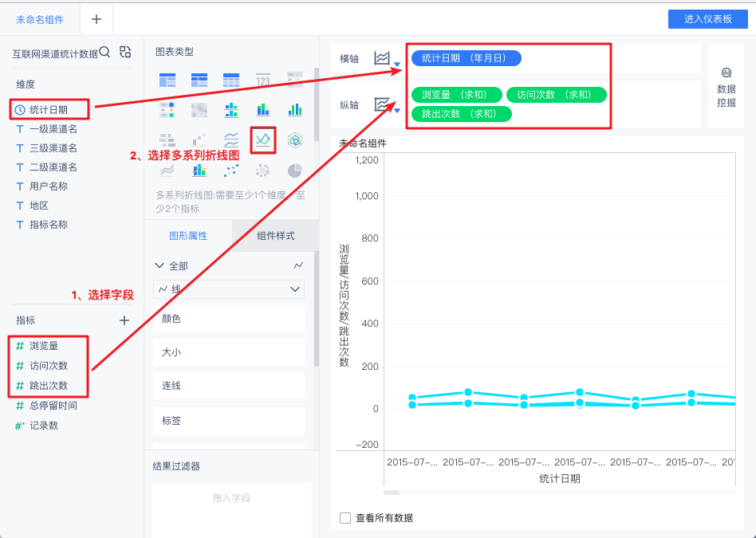
Task: Select the greyed horizontal bar chart type
Action: click(167, 140)
